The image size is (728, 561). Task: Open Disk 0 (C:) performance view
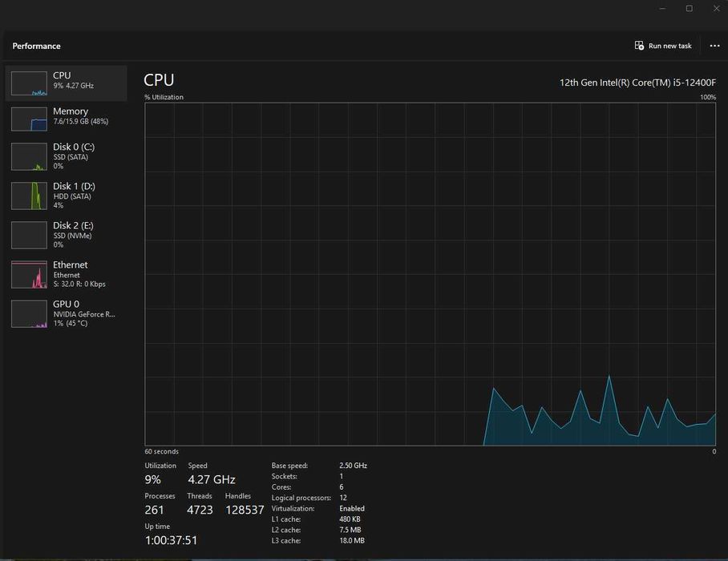tap(66, 156)
